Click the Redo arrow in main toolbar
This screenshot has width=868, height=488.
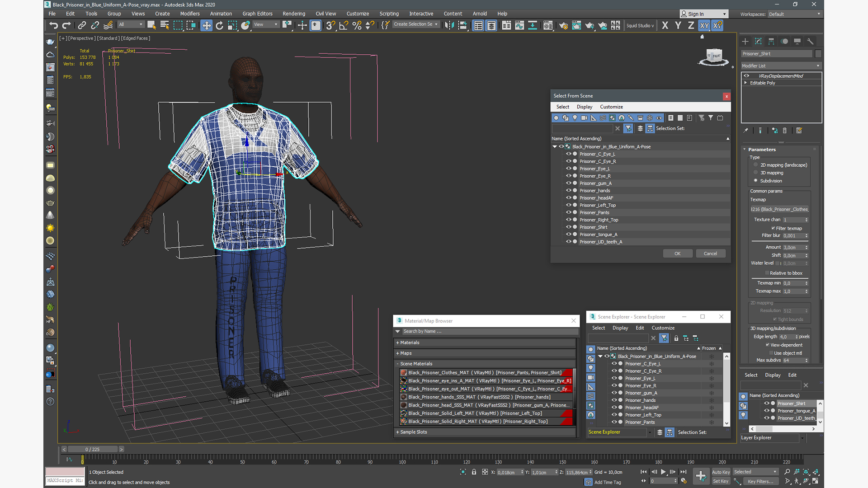tap(66, 25)
